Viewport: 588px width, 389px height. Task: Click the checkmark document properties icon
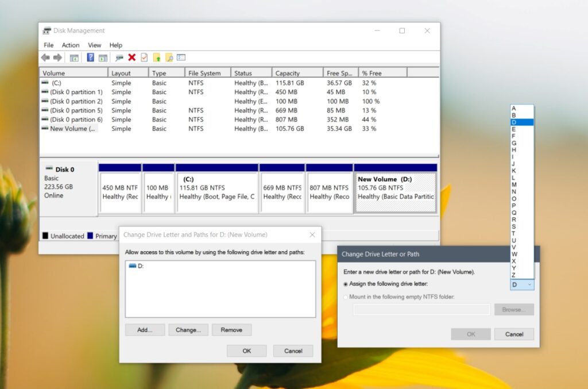coord(144,57)
